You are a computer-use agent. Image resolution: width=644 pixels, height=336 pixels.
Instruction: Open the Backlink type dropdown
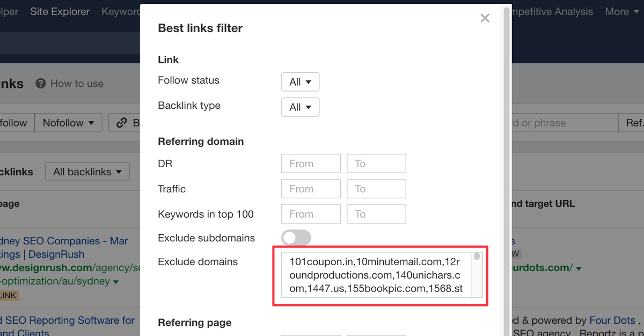tap(300, 107)
